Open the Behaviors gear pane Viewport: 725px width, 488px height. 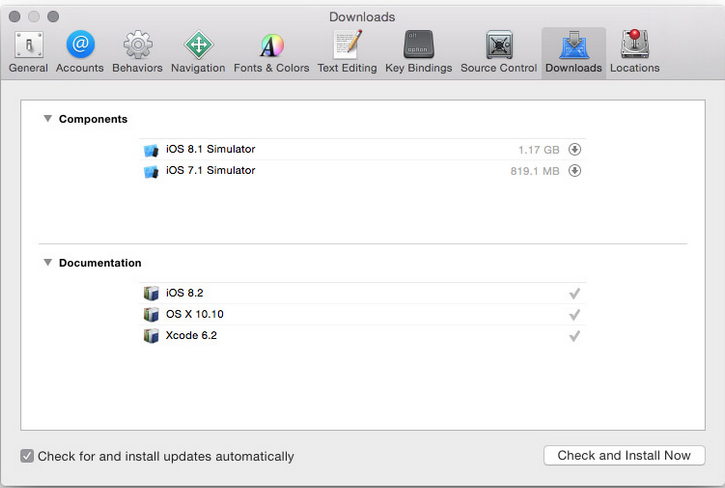click(137, 52)
